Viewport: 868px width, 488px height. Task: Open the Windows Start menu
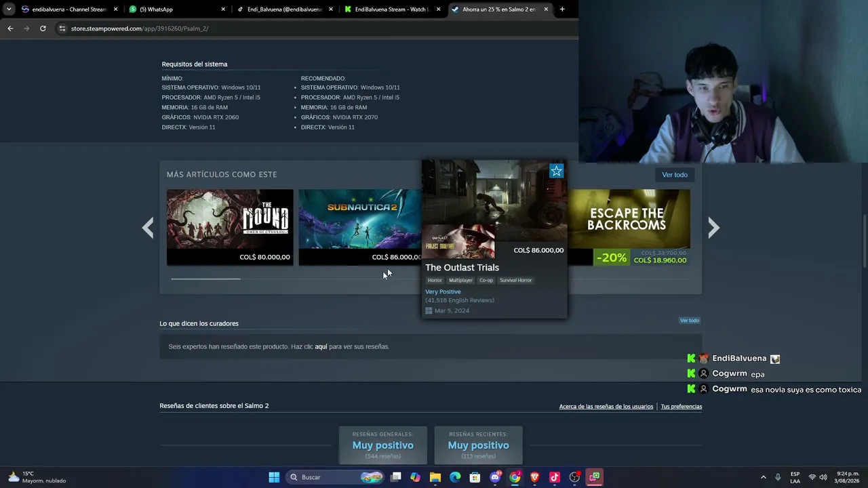click(274, 477)
